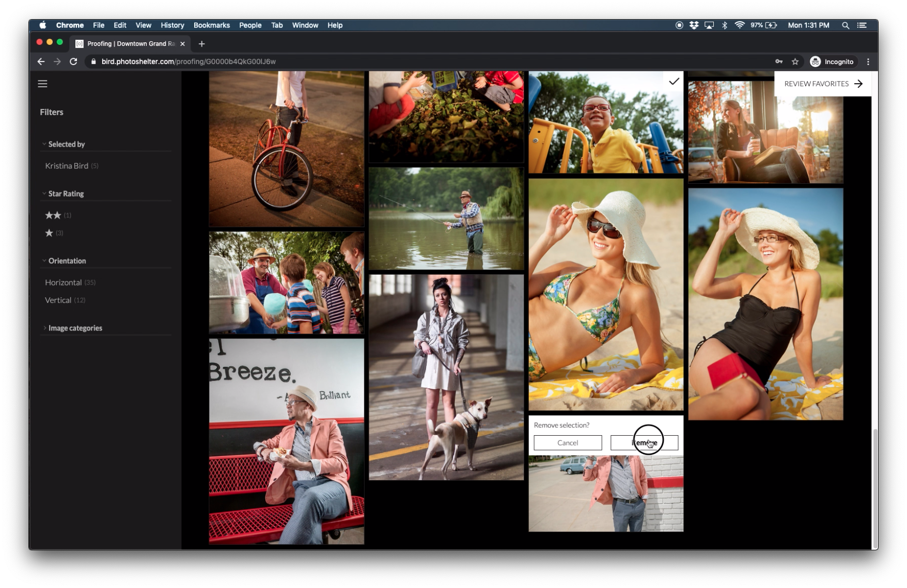Open the Wi-Fi status menu
This screenshot has width=907, height=588.
click(x=740, y=25)
